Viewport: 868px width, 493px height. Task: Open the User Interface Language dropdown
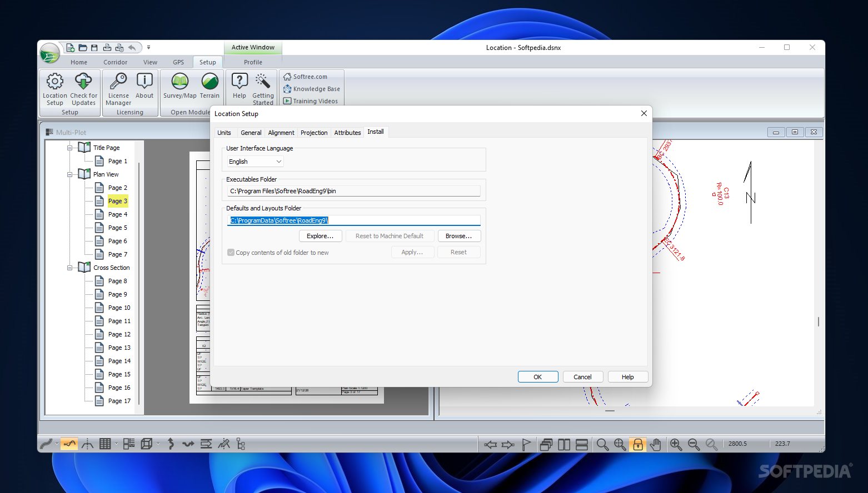[x=256, y=162]
